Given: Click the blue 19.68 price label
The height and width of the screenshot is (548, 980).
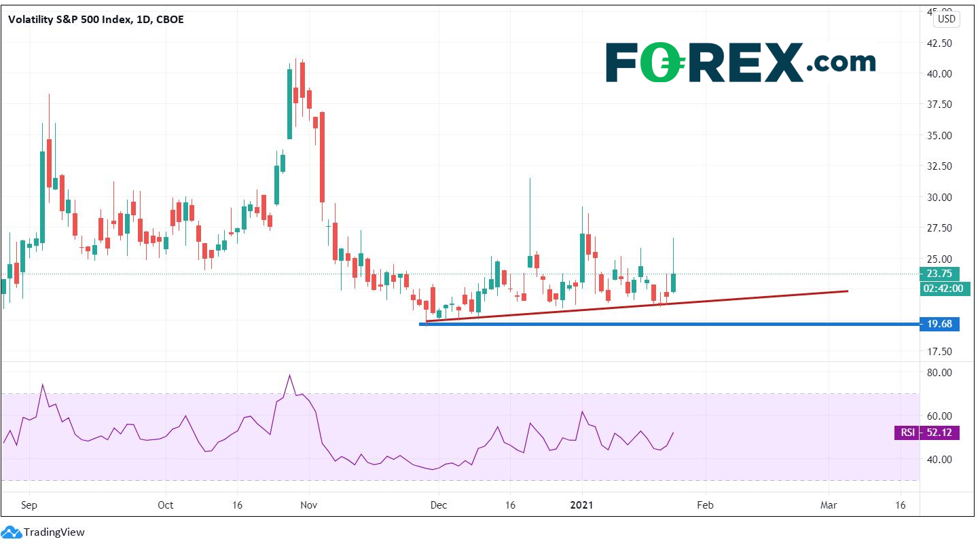Looking at the screenshot, I should point(939,324).
